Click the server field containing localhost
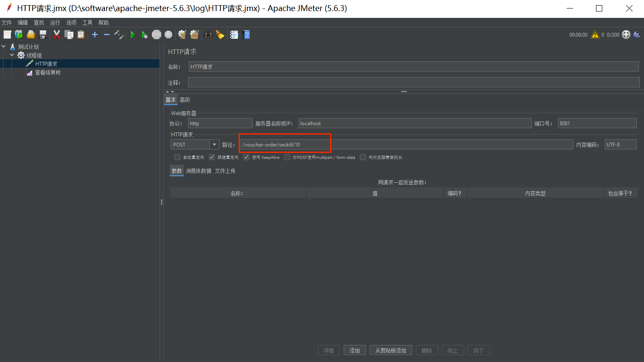The height and width of the screenshot is (362, 644). click(415, 123)
